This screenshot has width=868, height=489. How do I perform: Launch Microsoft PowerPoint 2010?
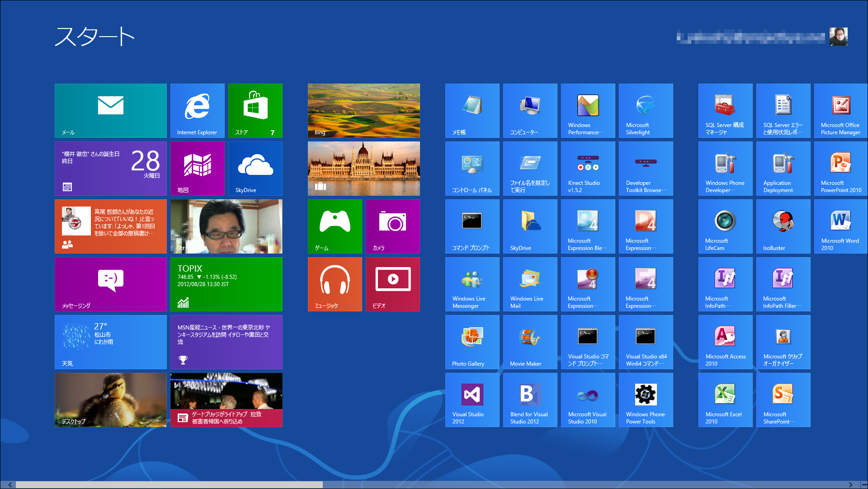(x=841, y=169)
